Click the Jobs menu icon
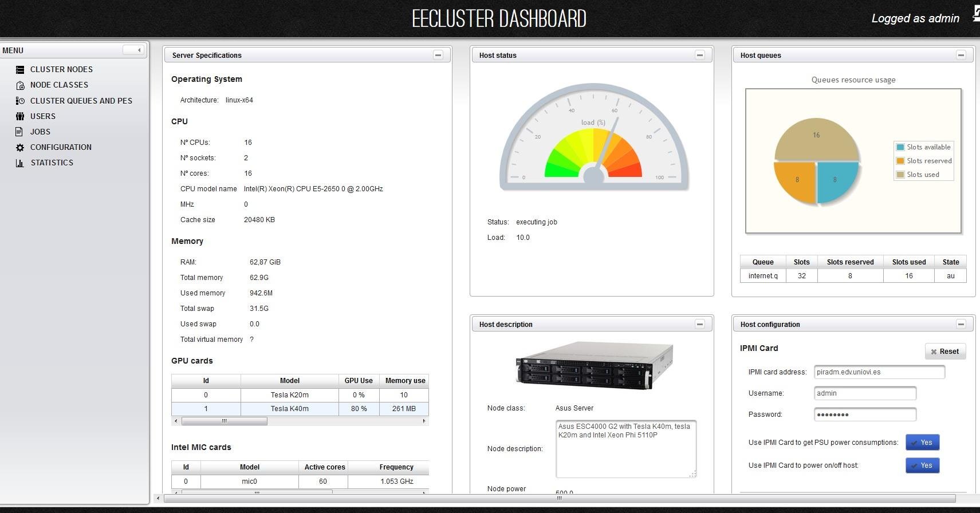980x513 pixels. tap(20, 132)
